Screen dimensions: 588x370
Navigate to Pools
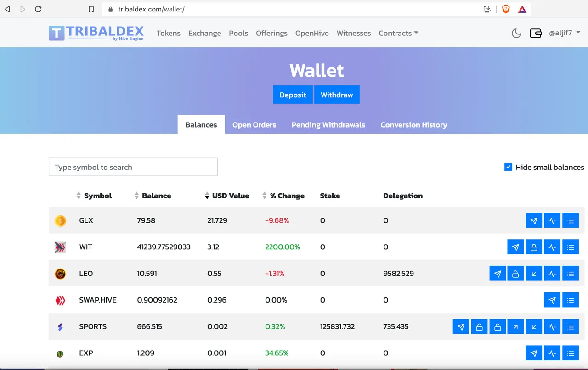pos(238,33)
